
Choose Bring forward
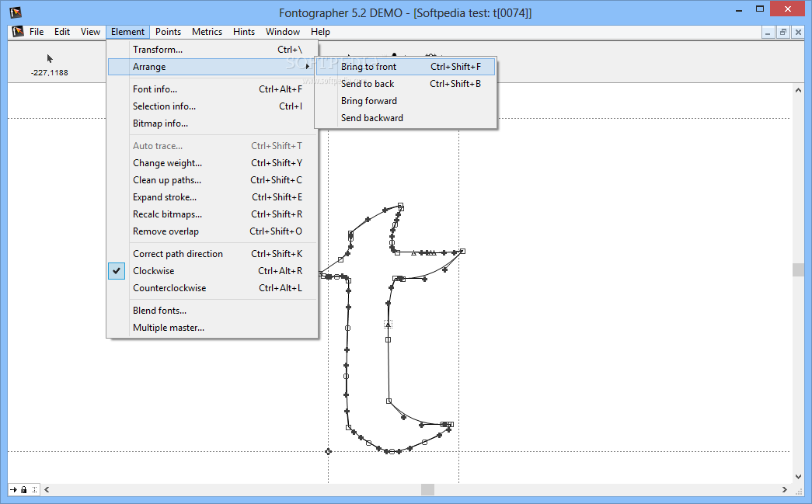coord(406,101)
